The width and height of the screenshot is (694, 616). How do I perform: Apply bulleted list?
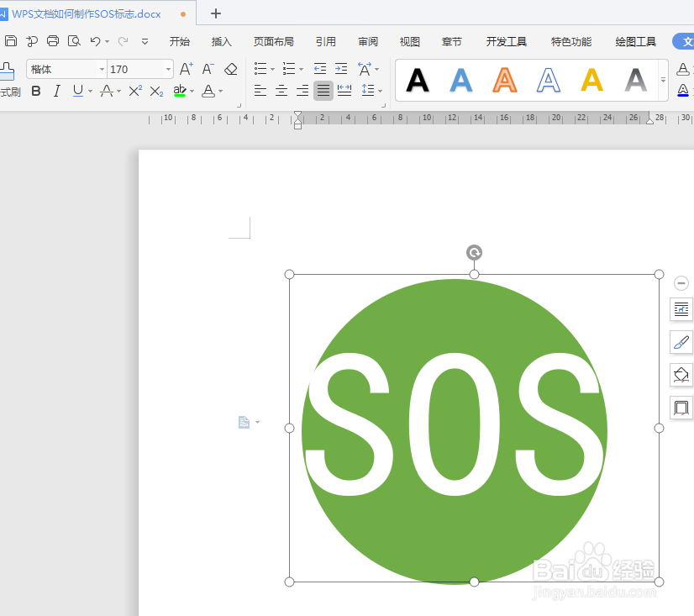tap(260, 69)
